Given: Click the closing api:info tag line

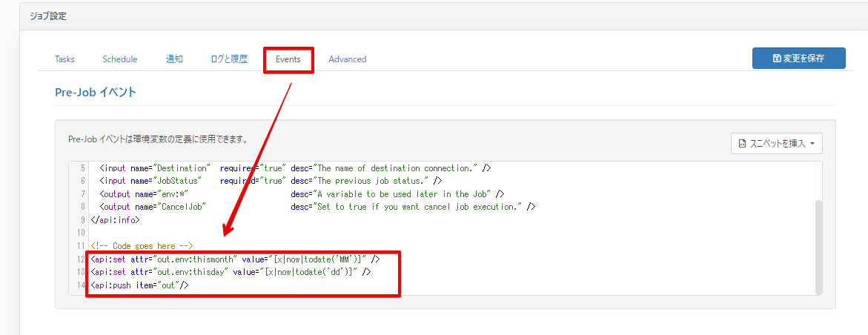Looking at the screenshot, I should click(115, 220).
